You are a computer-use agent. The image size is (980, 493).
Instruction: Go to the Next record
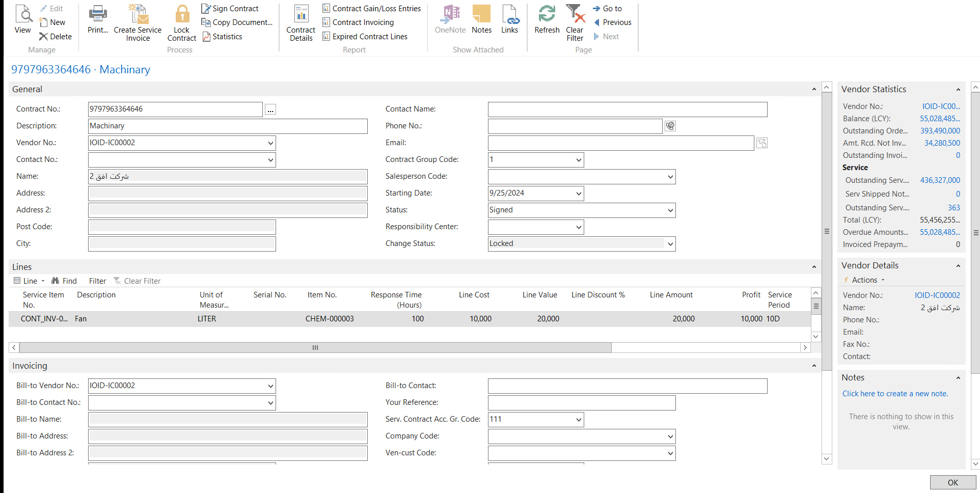[x=606, y=37]
